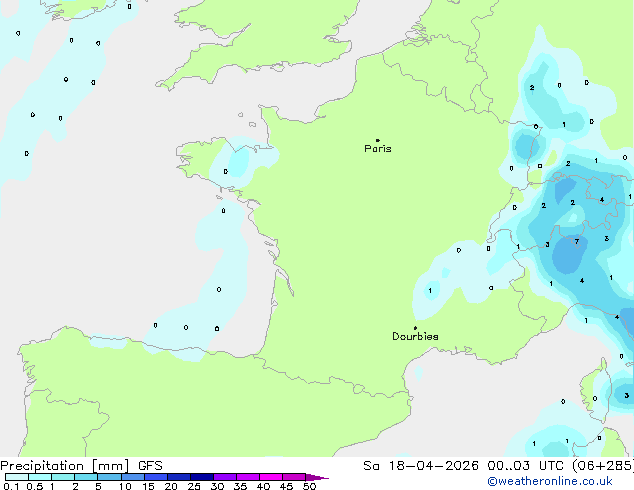The height and width of the screenshot is (490, 634).
Task: Click the '50' legend scale value
Action: click(309, 486)
